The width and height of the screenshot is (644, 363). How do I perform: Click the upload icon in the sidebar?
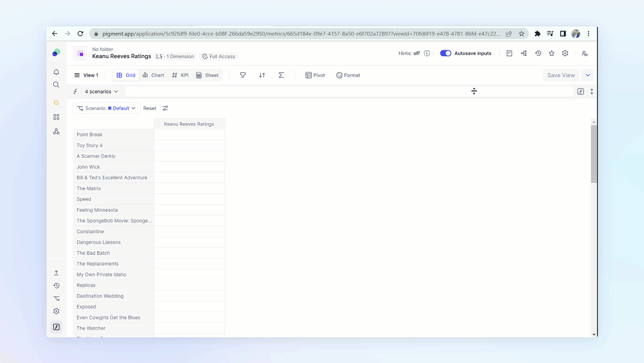[56, 273]
